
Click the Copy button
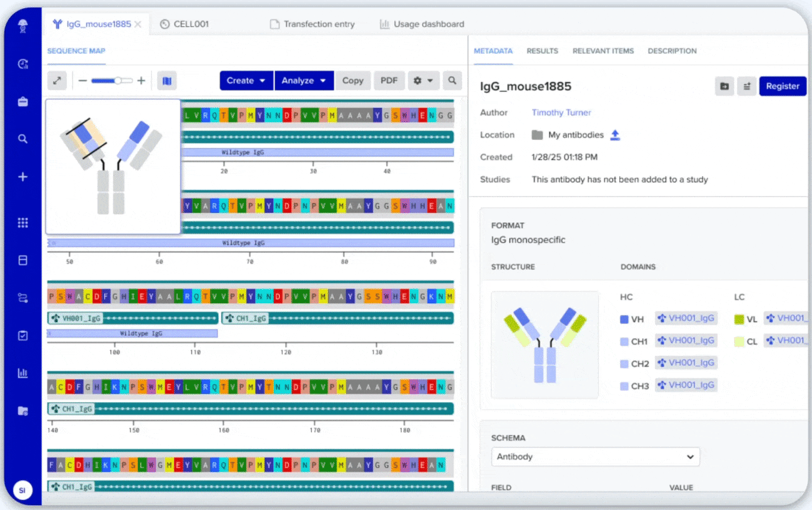353,81
